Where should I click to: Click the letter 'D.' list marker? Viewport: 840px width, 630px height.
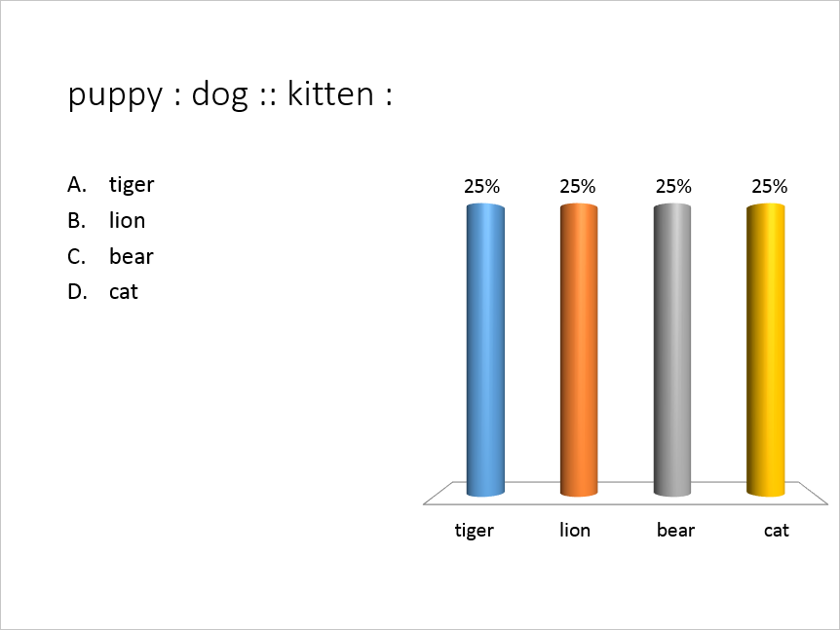[77, 291]
